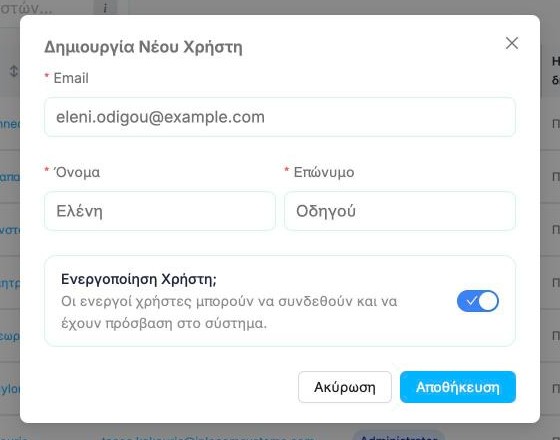The height and width of the screenshot is (440, 560).
Task: Focus the Επώνυμο input containing Οδηγού
Action: point(400,211)
